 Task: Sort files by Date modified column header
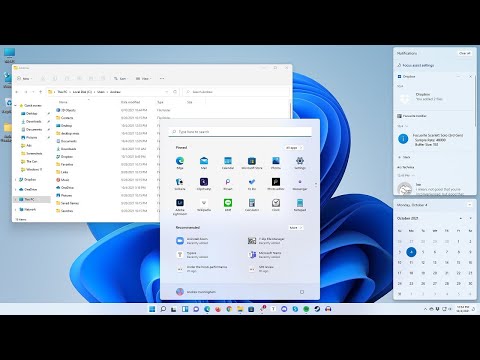(130, 102)
